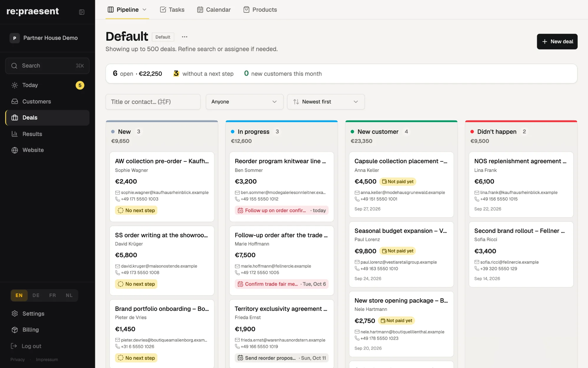Click the sidebar Search box
Viewport: 588px width, 368px height.
pyautogui.click(x=47, y=66)
